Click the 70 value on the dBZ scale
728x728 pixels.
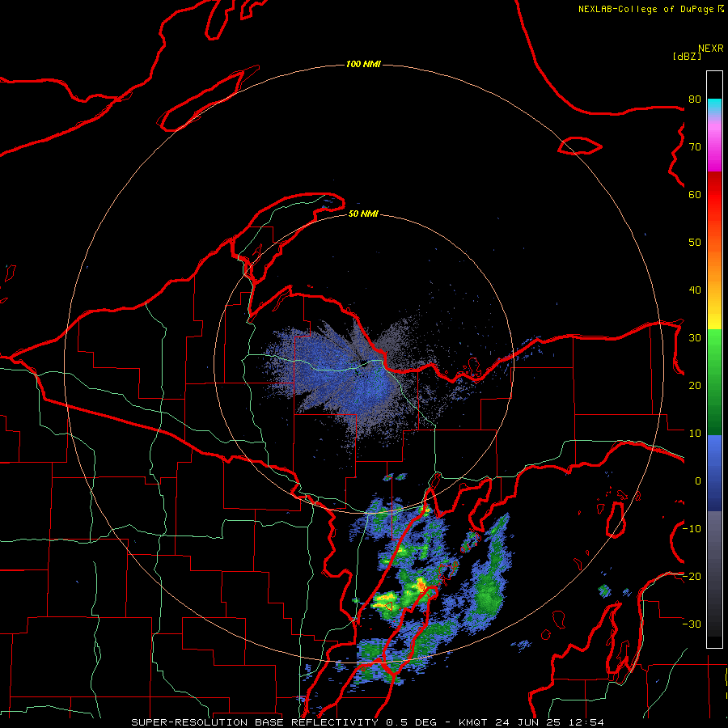click(x=695, y=147)
